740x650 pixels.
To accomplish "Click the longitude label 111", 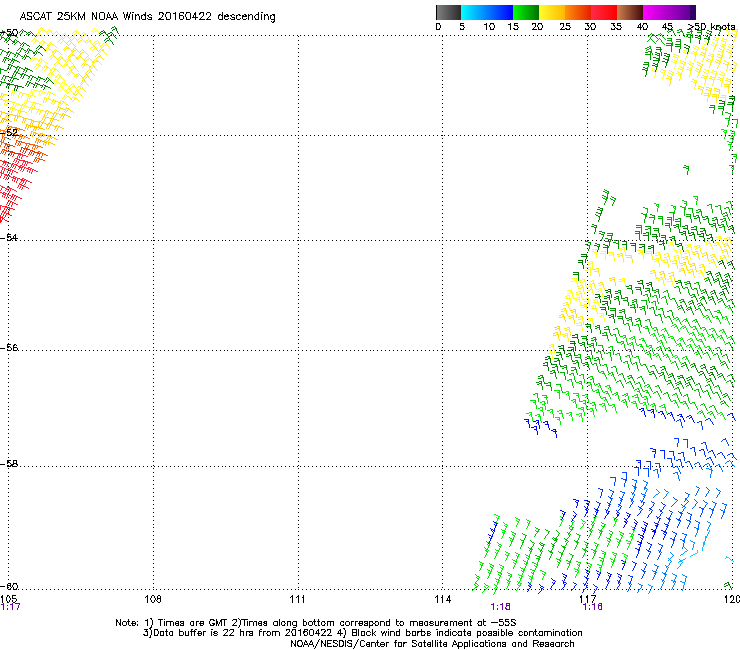I will tap(297, 599).
